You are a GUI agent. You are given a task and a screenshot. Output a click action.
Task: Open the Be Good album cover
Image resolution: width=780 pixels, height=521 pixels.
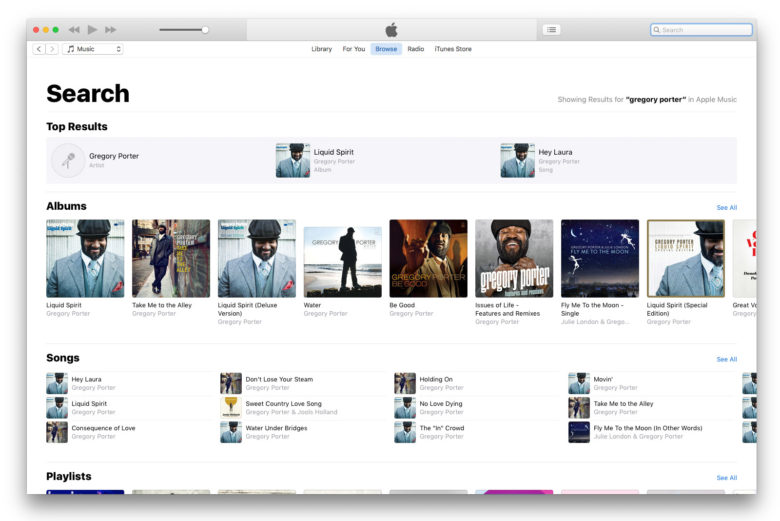[x=428, y=259]
